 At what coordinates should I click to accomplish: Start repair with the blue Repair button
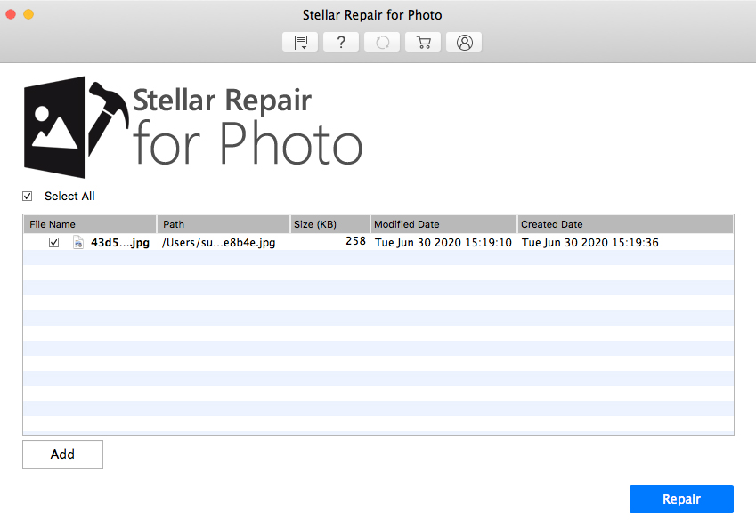click(x=681, y=499)
